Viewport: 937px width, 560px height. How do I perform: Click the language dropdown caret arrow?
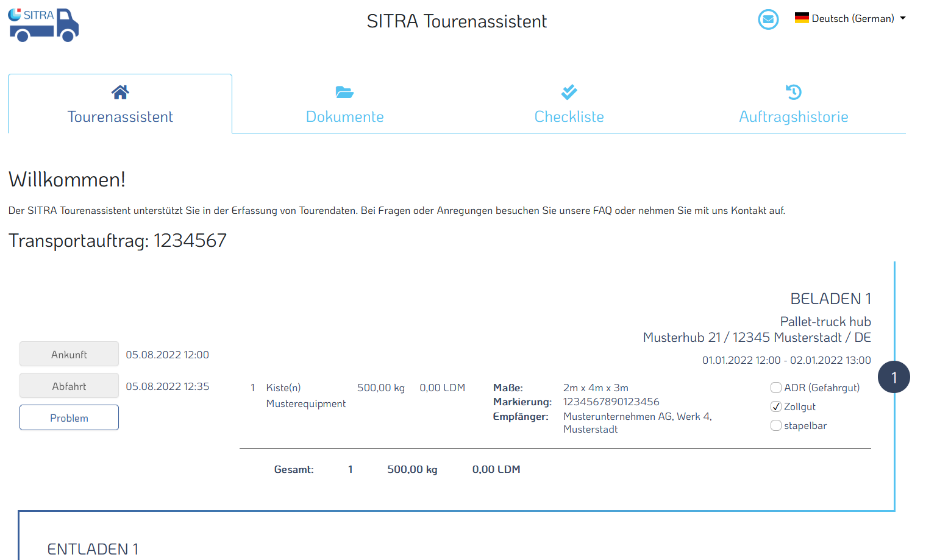pos(903,18)
